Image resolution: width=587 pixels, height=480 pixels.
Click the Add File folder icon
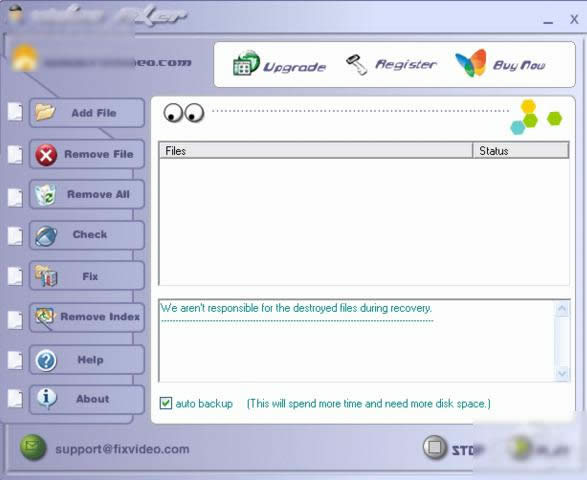[45, 112]
